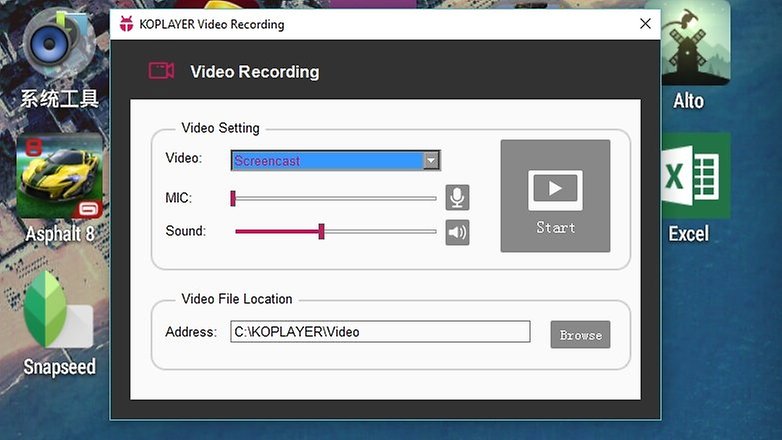
Task: Open the Video source dropdown arrow
Action: 431,161
